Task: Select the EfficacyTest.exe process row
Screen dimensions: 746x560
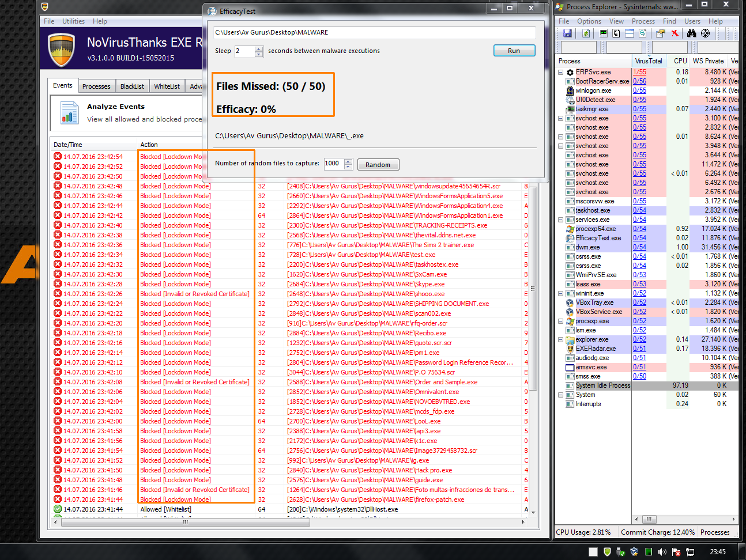Action: 647,238
